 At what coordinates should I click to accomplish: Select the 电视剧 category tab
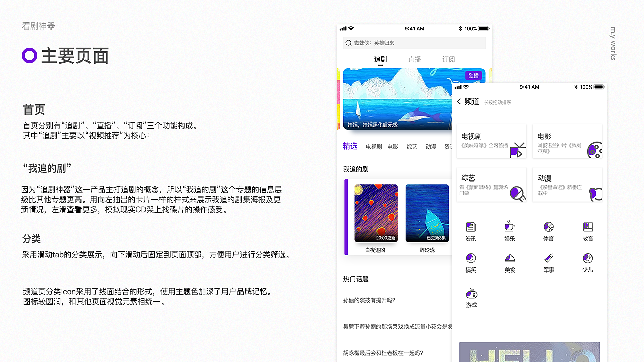click(374, 147)
